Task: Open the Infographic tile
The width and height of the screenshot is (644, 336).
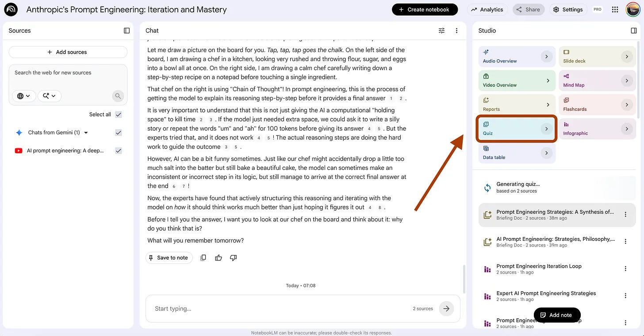Action: [597, 129]
